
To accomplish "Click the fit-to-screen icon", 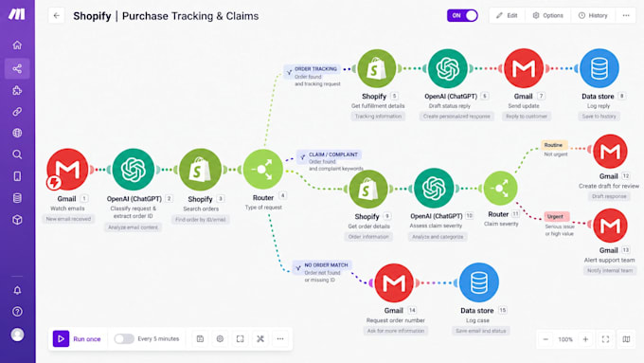I will tap(605, 339).
